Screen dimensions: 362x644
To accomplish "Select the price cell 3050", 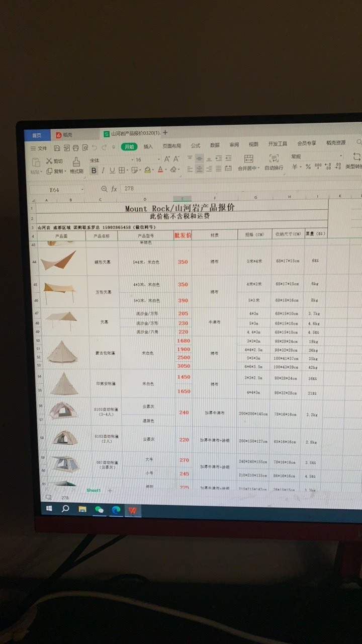I will pyautogui.click(x=184, y=366).
